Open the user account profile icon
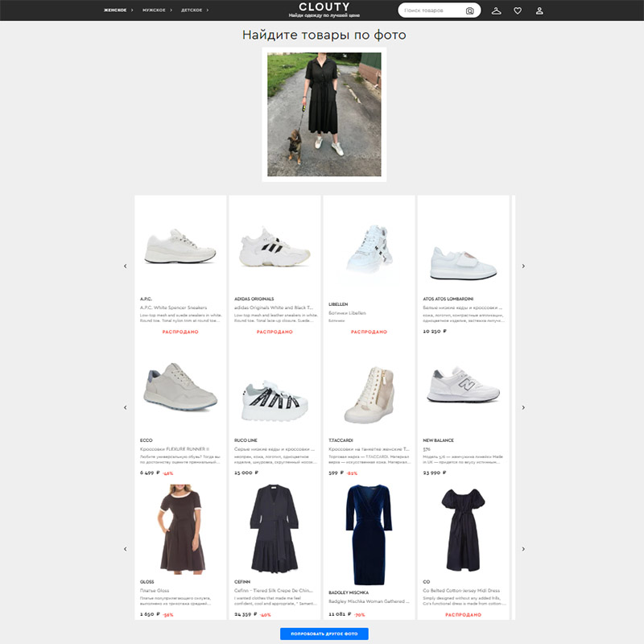The image size is (644, 644). [x=539, y=10]
